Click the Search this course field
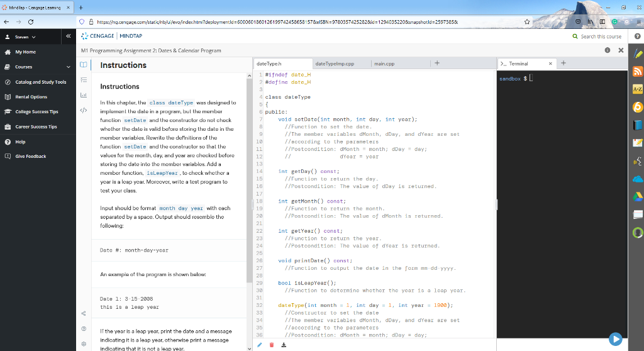The image size is (644, 351). (601, 36)
